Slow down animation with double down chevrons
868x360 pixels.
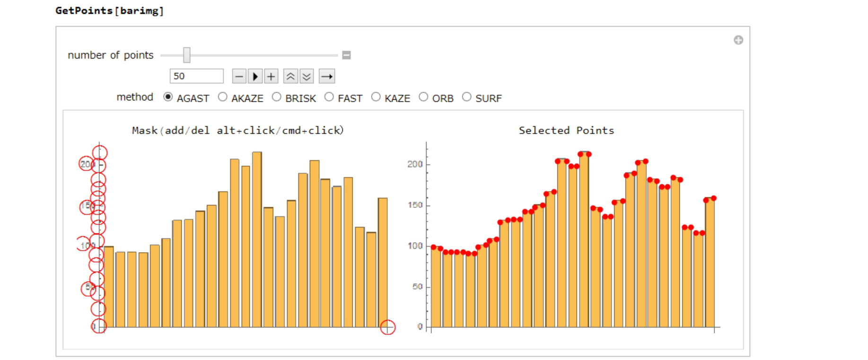(x=307, y=76)
